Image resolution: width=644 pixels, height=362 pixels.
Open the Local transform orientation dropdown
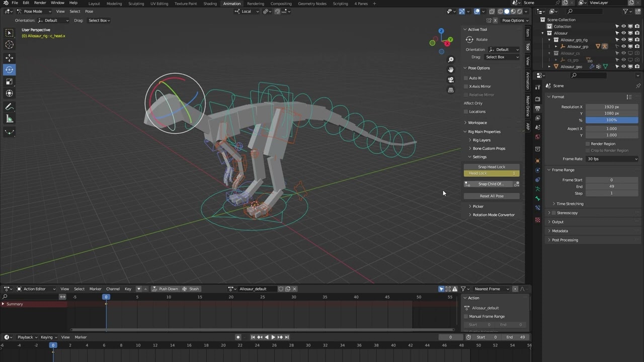[246, 11]
